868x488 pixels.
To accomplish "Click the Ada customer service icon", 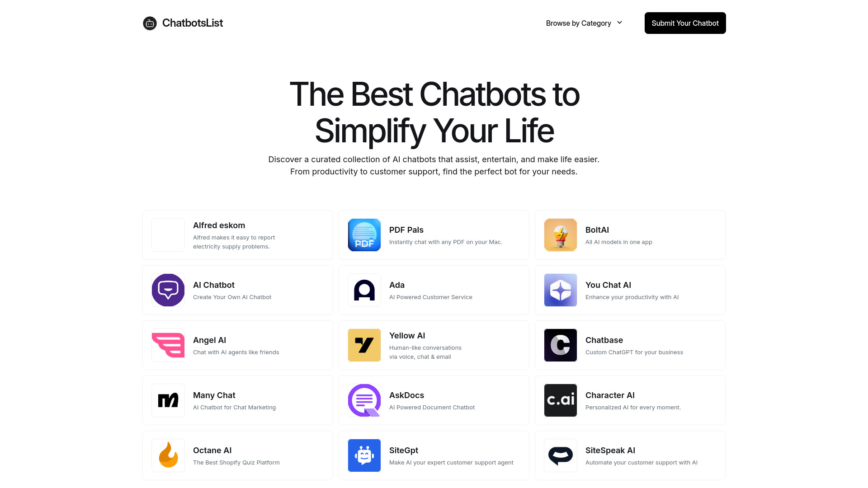I will 364,290.
